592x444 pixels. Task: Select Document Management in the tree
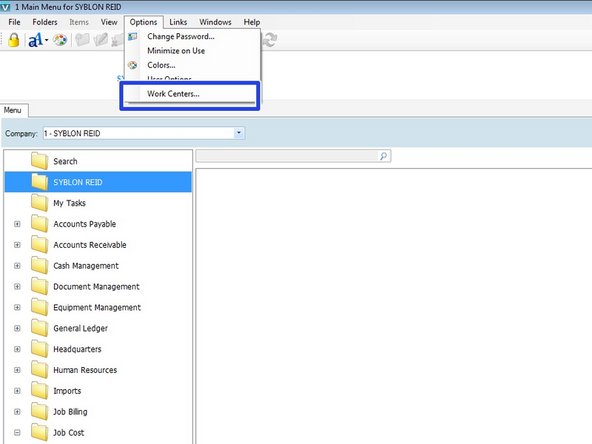(96, 287)
